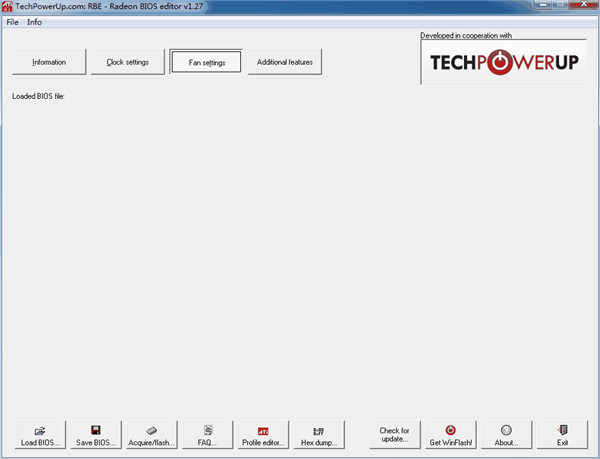Open Acquire/flash chip tool

pos(152,435)
